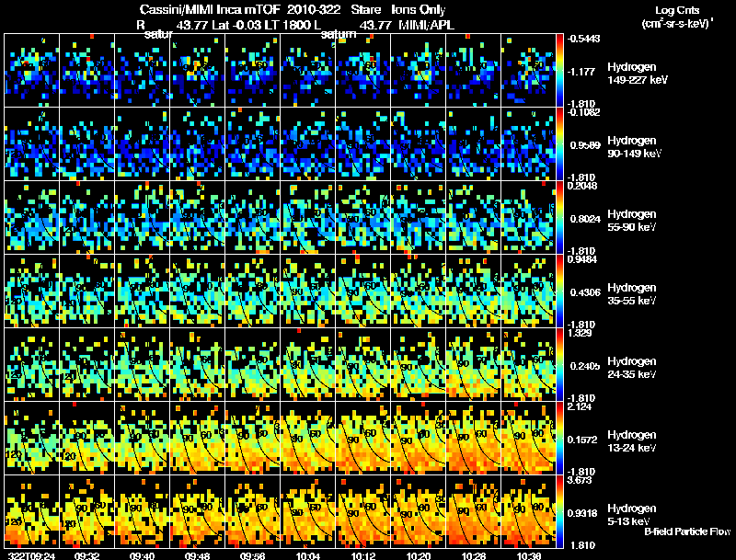Click the color bar beside Hydrogen 5-13 keV
Image resolution: width=736 pixels, height=560 pixels.
(x=559, y=512)
